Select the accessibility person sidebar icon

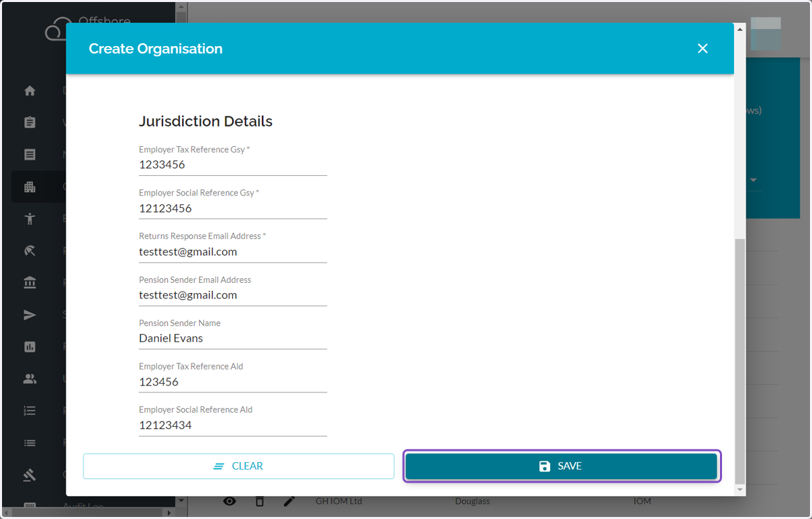point(30,219)
